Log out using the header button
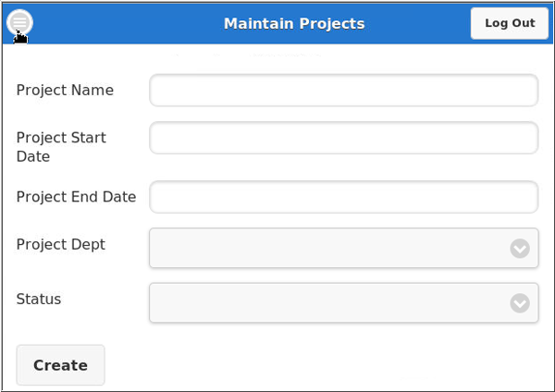 (510, 23)
